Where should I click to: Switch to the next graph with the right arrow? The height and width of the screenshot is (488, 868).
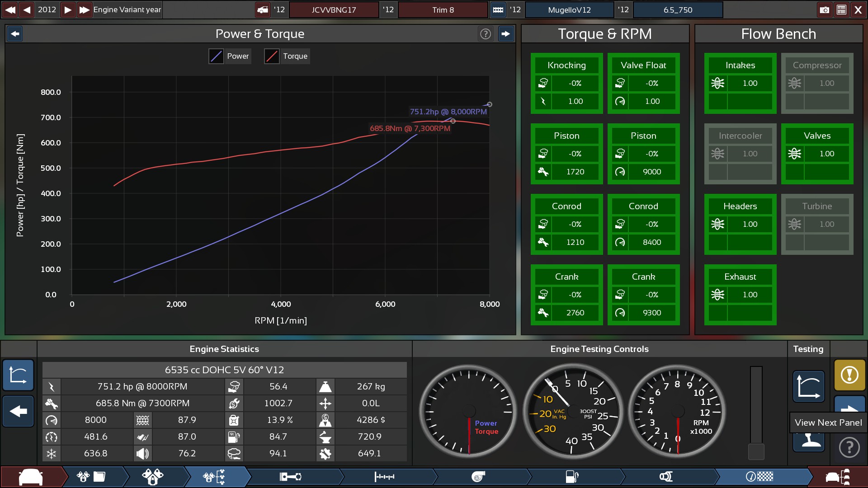(x=505, y=33)
